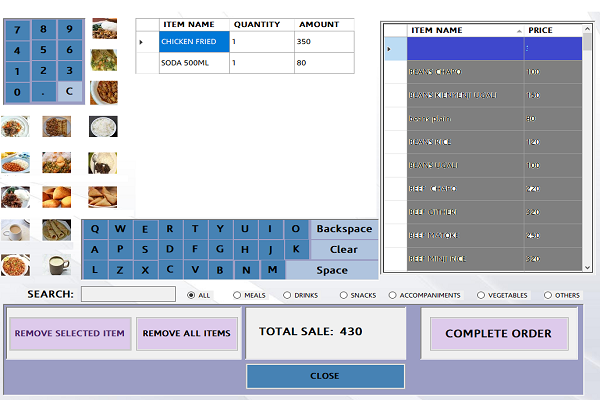Add the cup of tea item
Viewport: 600px width, 400px height.
coord(15,230)
